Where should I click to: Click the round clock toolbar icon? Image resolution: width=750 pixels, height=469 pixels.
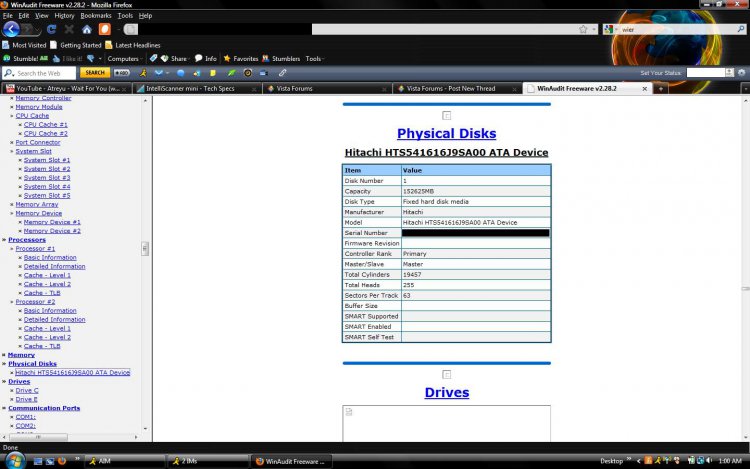click(248, 73)
